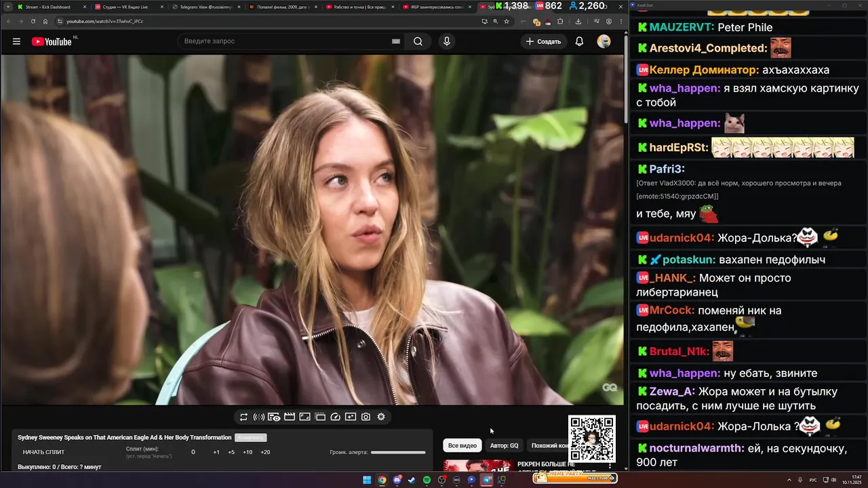Click Создать create button
The image size is (868, 488).
click(543, 41)
